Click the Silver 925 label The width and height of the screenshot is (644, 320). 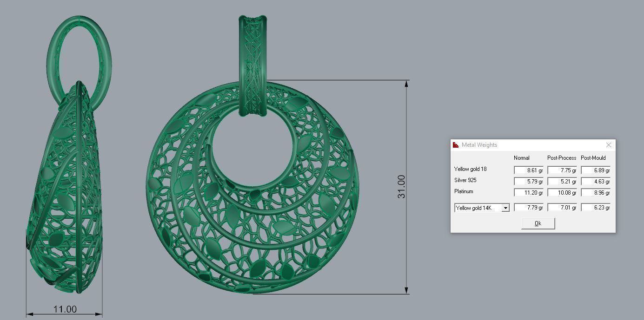coord(465,180)
